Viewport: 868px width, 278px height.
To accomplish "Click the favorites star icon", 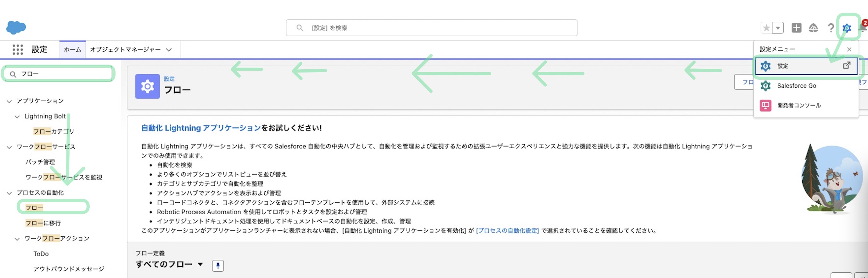I will [766, 28].
